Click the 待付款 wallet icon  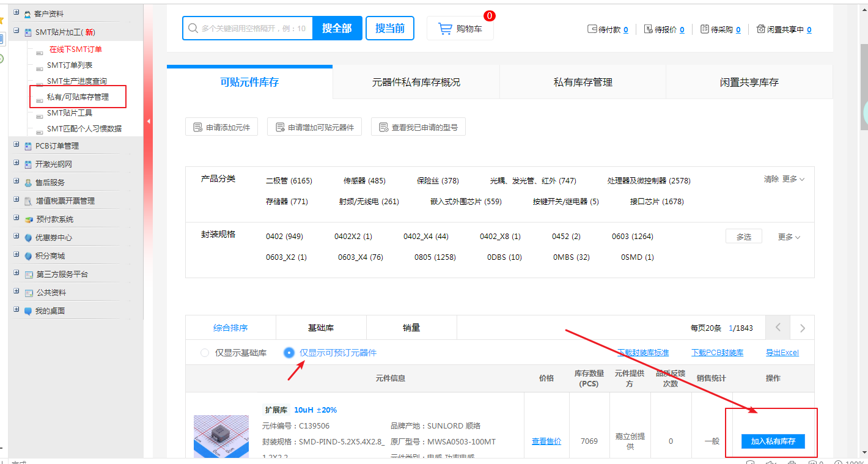click(592, 29)
